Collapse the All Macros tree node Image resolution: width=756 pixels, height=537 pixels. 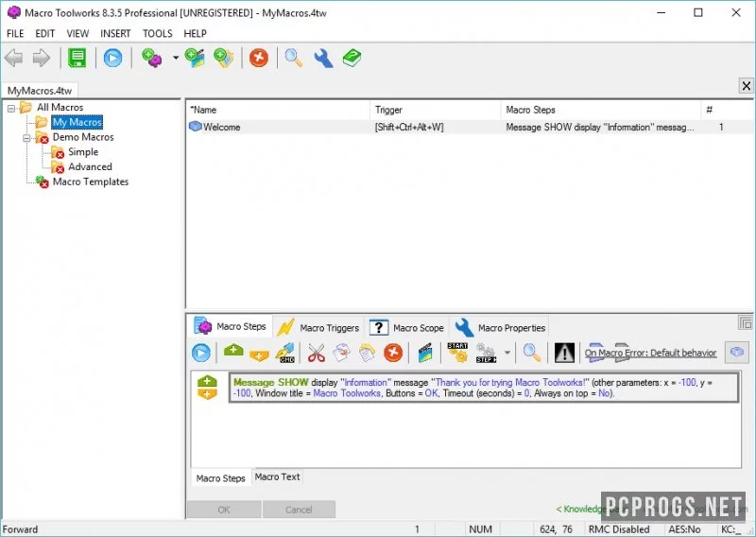coord(11,108)
